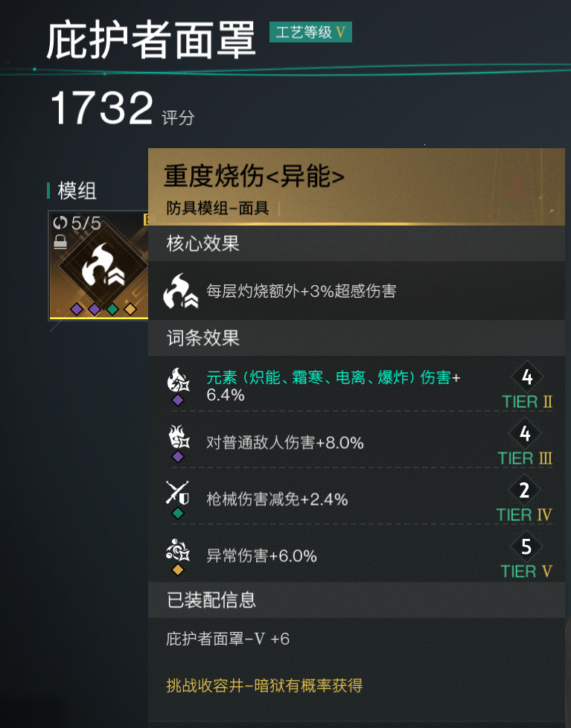Select the 词条效果 section header

coord(357,338)
